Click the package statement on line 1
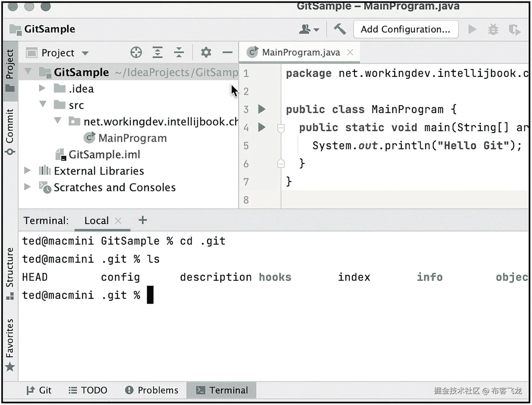 [407, 73]
